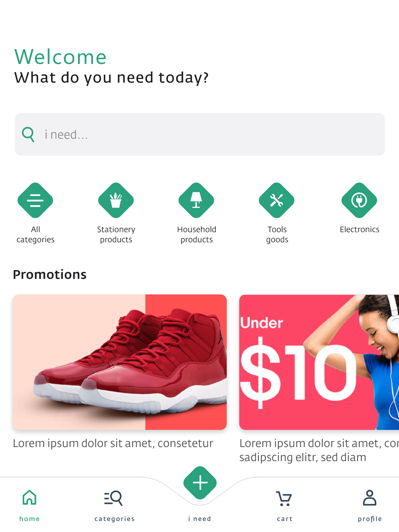
Task: Go to the profile person icon
Action: pos(369,498)
